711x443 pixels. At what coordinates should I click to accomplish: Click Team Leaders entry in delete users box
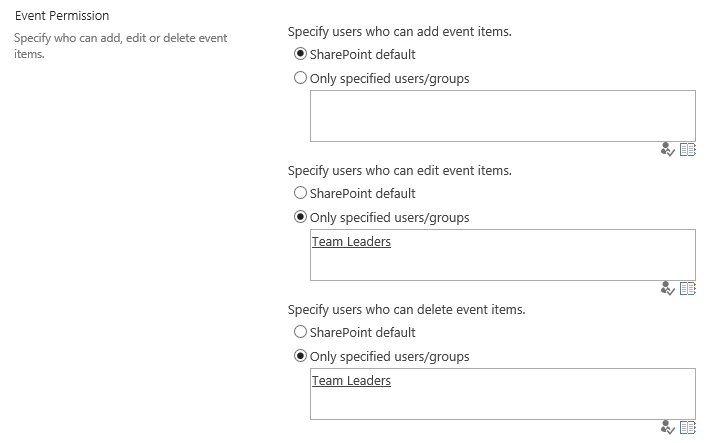click(351, 381)
